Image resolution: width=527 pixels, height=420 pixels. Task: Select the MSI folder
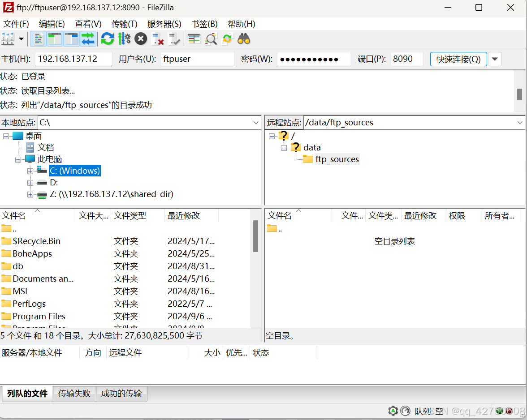point(20,291)
